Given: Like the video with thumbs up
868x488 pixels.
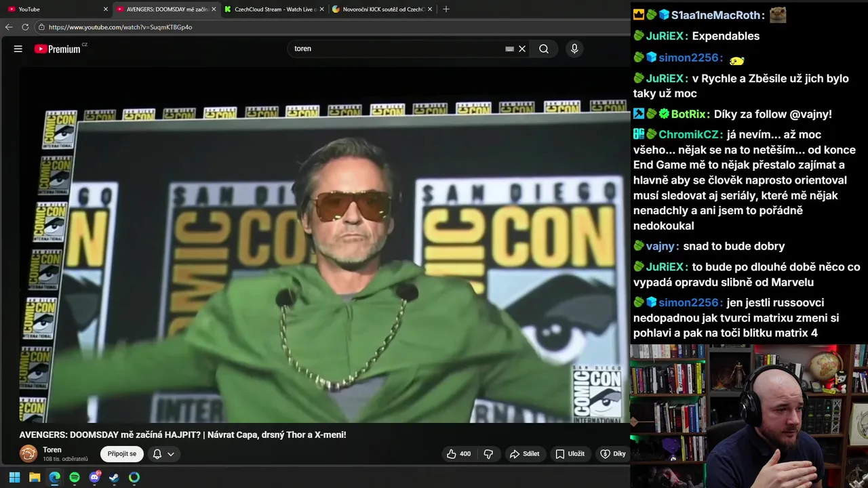Looking at the screenshot, I should 458,454.
